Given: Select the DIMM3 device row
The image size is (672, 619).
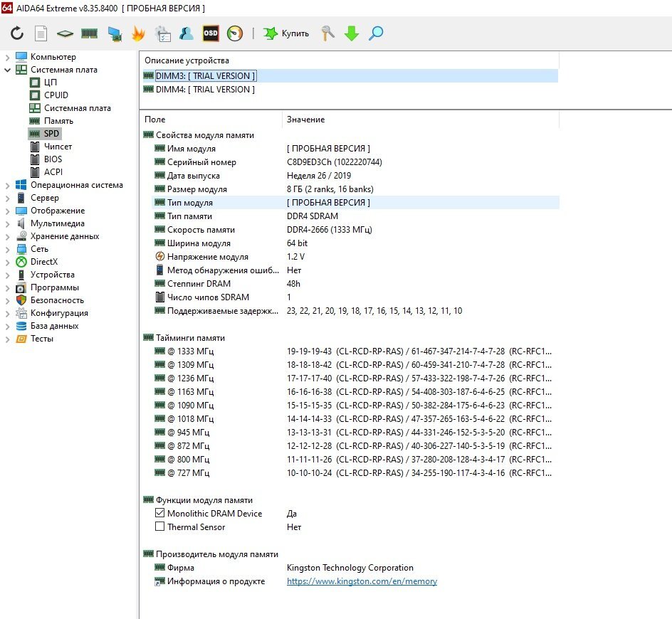Looking at the screenshot, I should point(350,76).
